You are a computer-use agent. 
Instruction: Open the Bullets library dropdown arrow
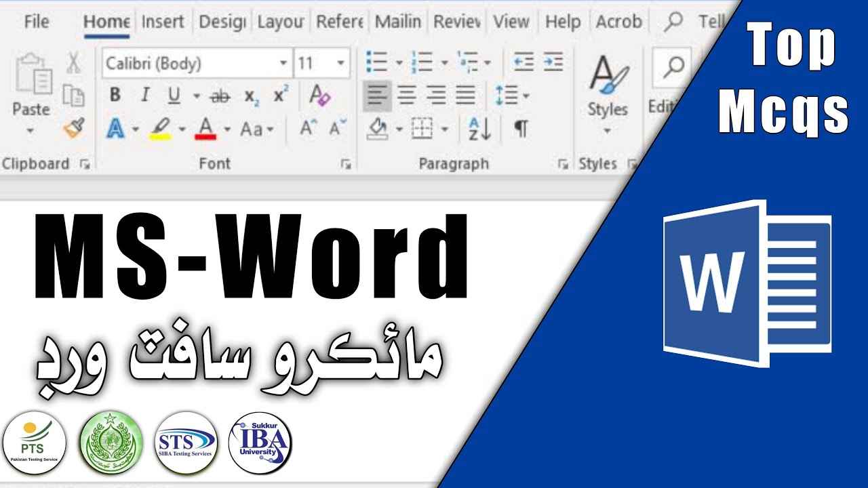click(399, 62)
